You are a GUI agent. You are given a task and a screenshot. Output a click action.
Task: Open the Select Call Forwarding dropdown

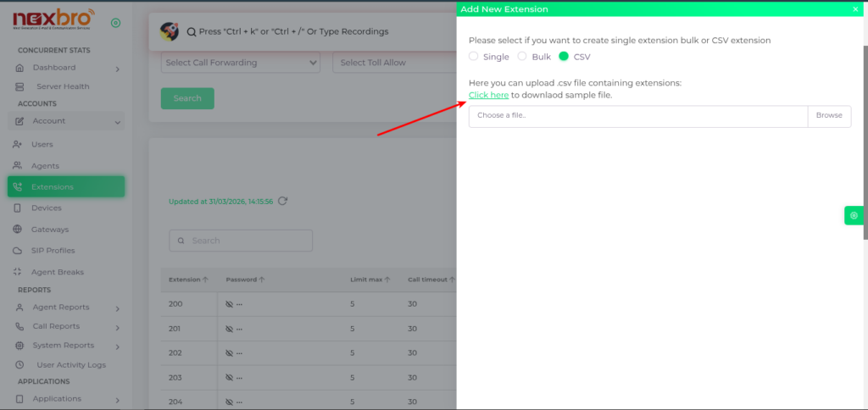(x=241, y=63)
